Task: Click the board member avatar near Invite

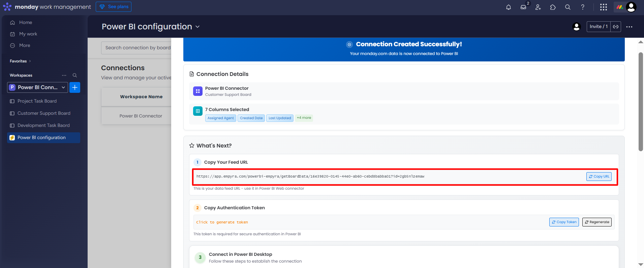Action: click(x=577, y=27)
